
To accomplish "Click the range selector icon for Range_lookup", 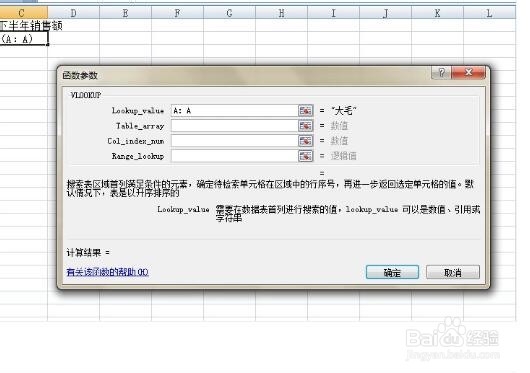I will [x=306, y=156].
